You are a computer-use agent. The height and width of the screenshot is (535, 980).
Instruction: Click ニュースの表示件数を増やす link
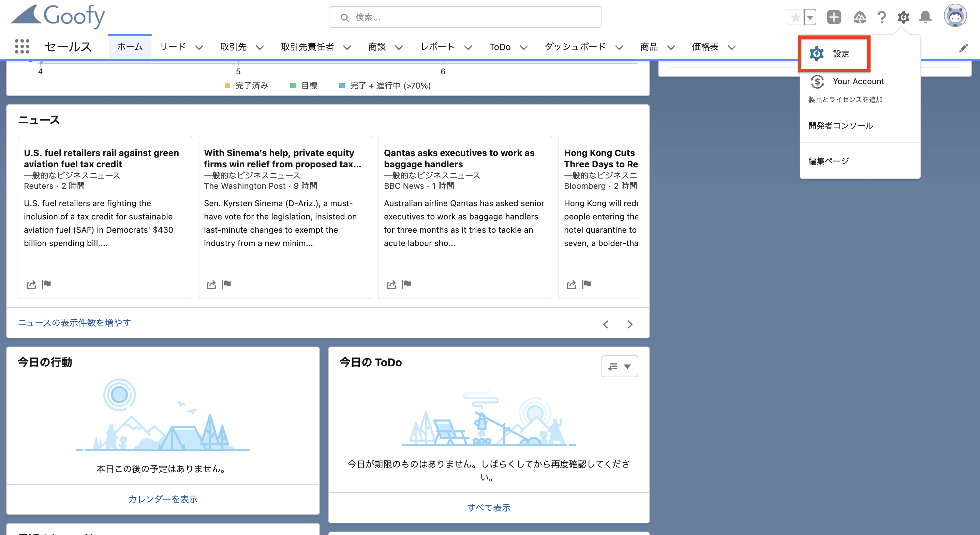point(75,323)
